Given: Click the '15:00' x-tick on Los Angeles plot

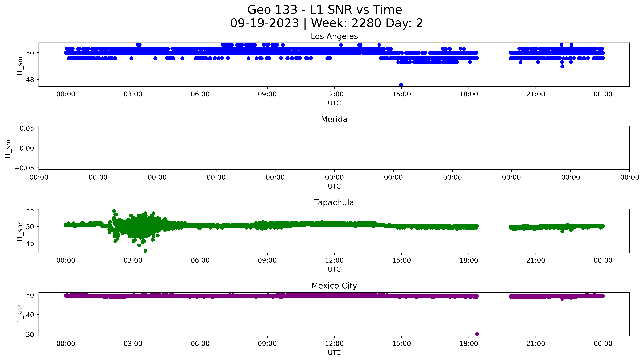Looking at the screenshot, I should (401, 94).
